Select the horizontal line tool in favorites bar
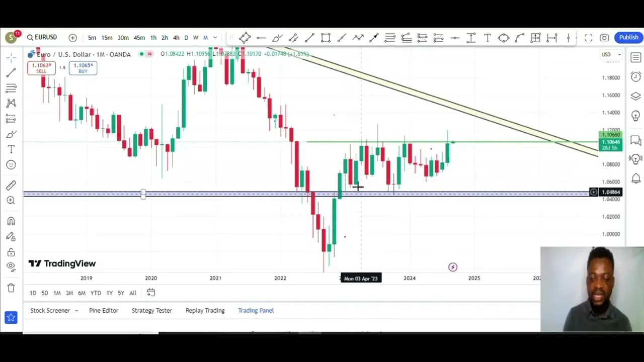This screenshot has height=362, width=644. [x=261, y=38]
